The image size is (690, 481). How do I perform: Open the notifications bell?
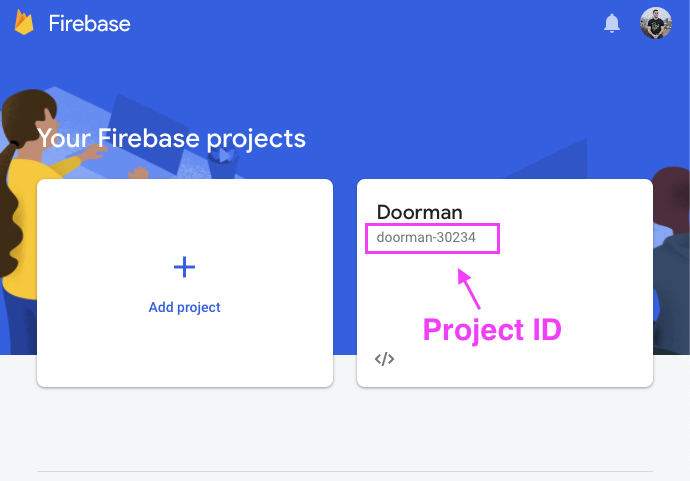click(612, 23)
